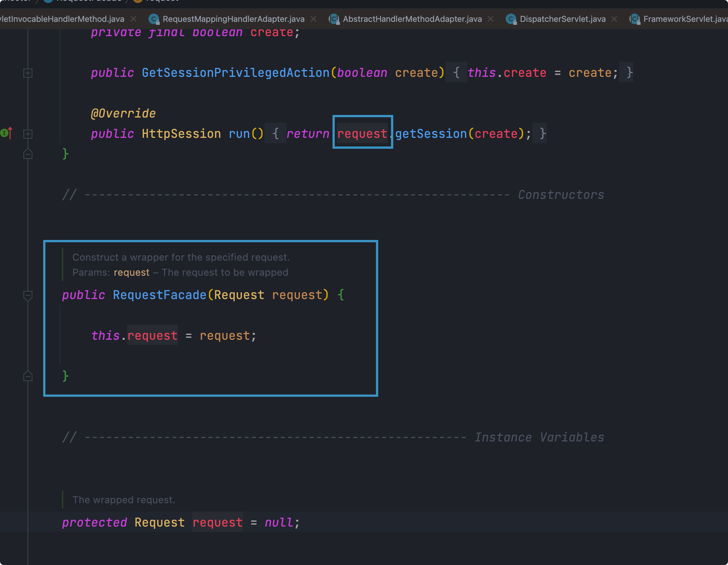Collapse the RequestFacade constructor fold marker
Image resolution: width=728 pixels, height=565 pixels.
coord(28,295)
